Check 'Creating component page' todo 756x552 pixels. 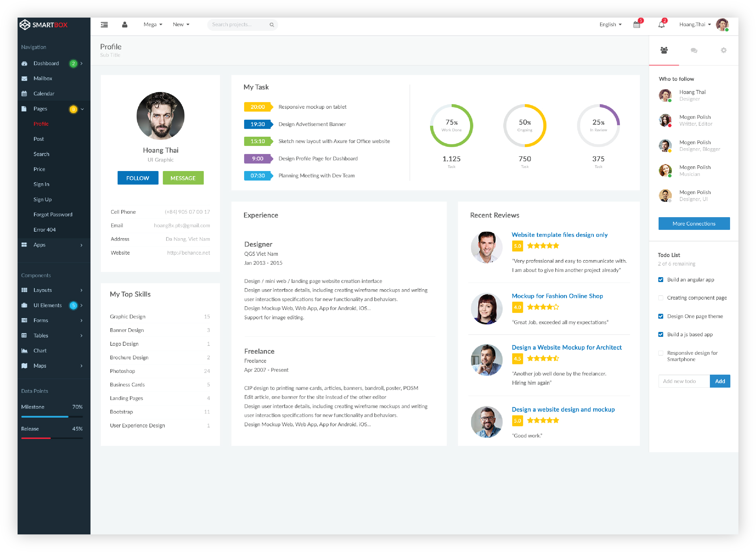pos(661,298)
